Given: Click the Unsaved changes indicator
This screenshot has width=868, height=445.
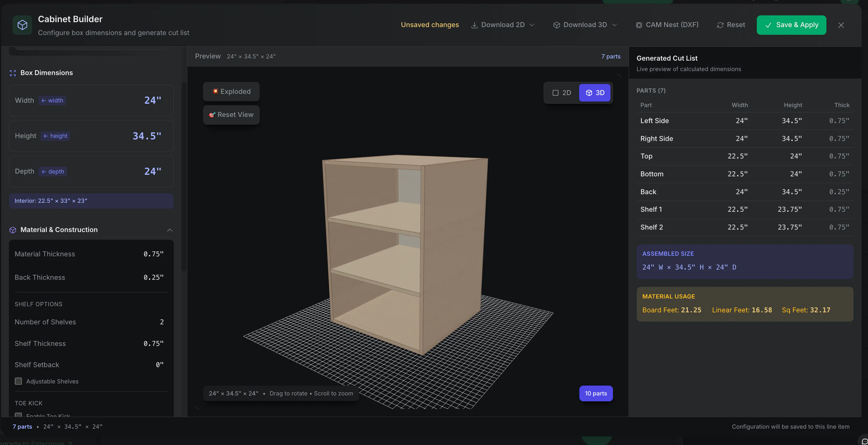Looking at the screenshot, I should [x=430, y=25].
